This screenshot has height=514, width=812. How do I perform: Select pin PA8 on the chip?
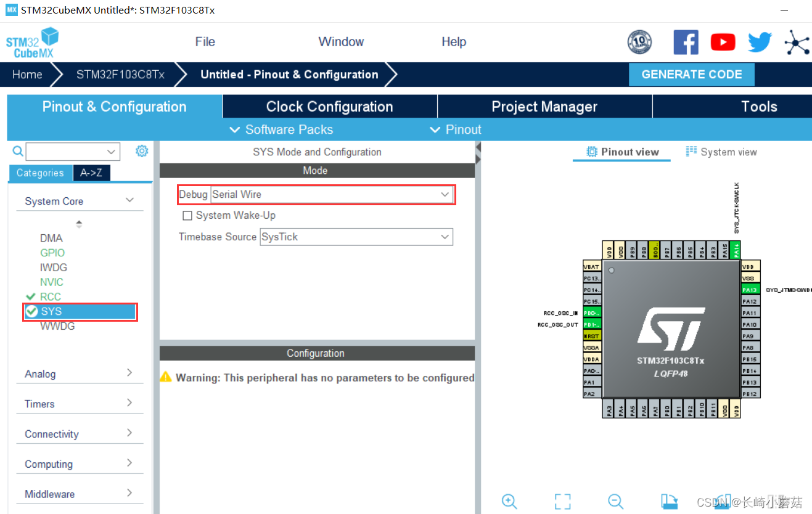tap(750, 348)
